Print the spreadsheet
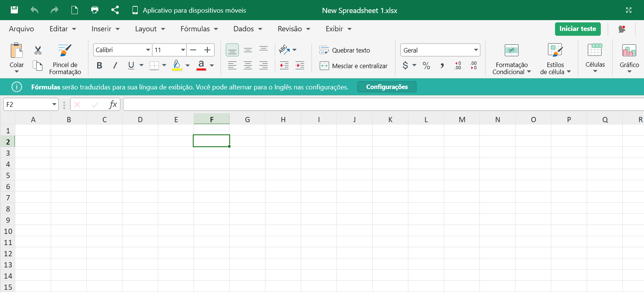Image resolution: width=644 pixels, height=292 pixels. point(95,10)
